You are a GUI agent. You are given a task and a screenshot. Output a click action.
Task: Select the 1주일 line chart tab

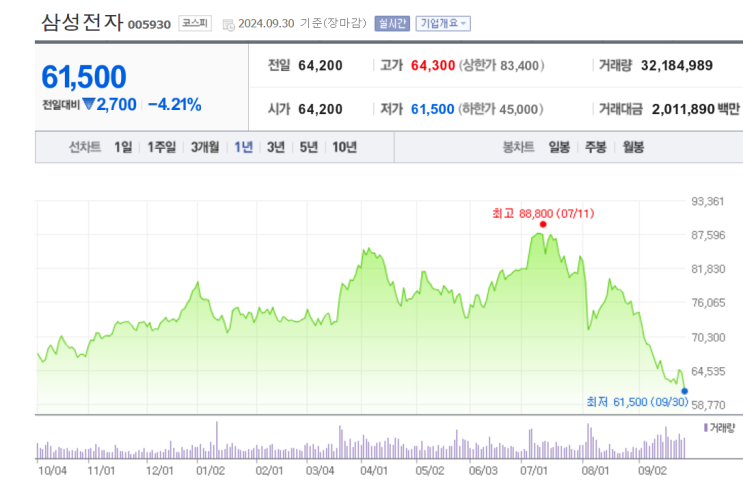(x=162, y=147)
